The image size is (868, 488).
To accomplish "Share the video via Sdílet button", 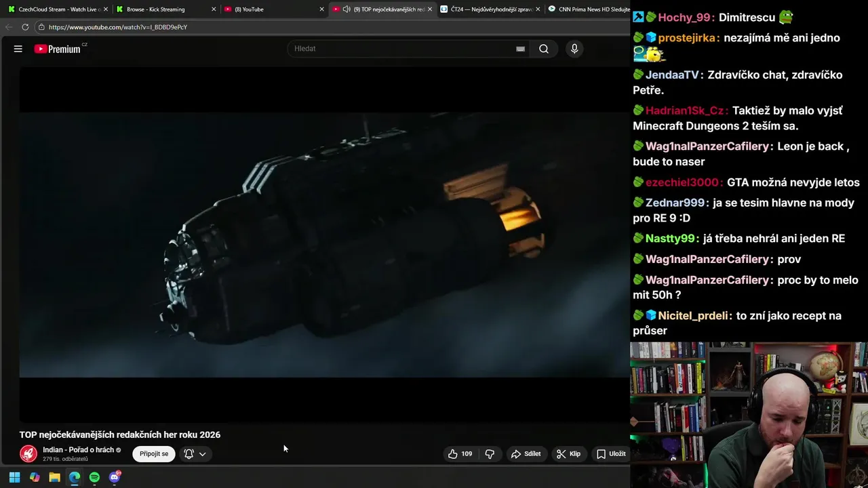I will pos(526,454).
